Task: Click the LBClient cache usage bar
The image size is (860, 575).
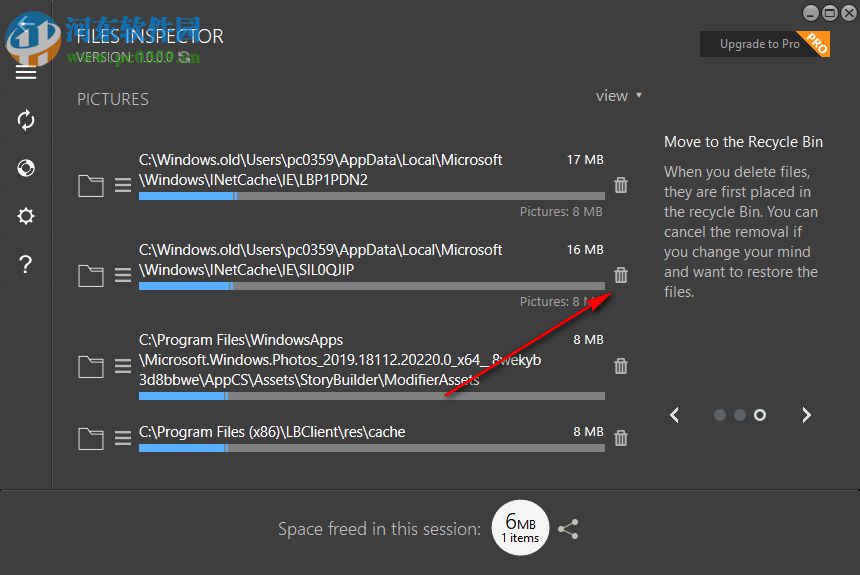Action: 372,448
